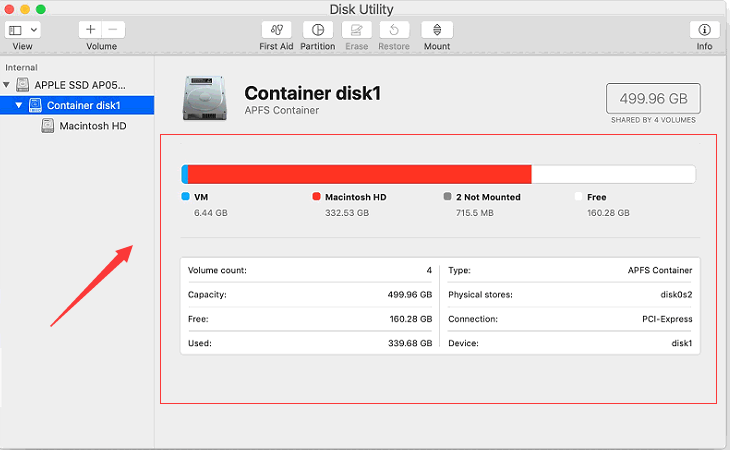Close the Disk Utility window
Image resolution: width=730 pixels, height=450 pixels.
[9, 9]
